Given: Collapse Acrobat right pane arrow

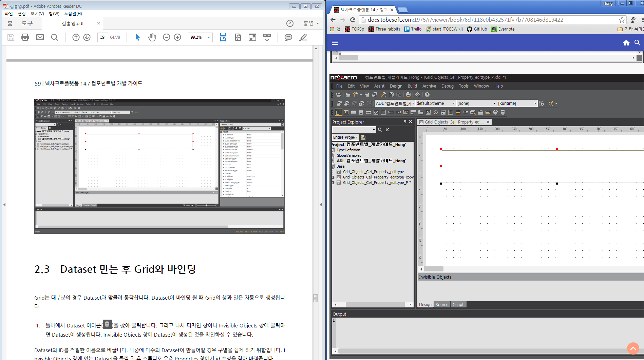Looking at the screenshot, I should pyautogui.click(x=321, y=205).
